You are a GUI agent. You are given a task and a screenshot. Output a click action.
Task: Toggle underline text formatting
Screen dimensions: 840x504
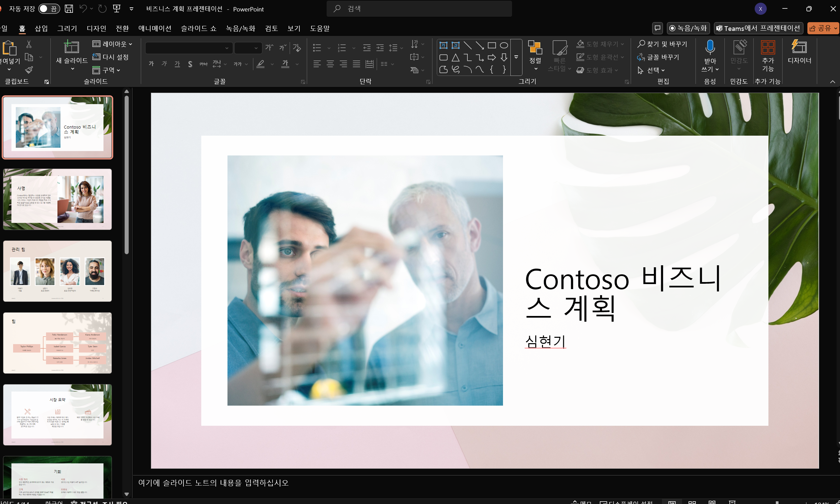[x=177, y=64]
